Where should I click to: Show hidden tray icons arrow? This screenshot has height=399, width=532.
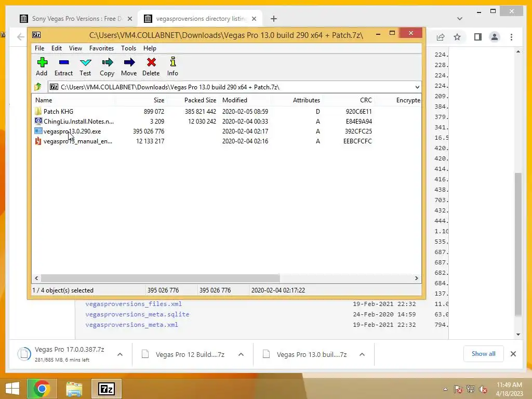[445, 389]
